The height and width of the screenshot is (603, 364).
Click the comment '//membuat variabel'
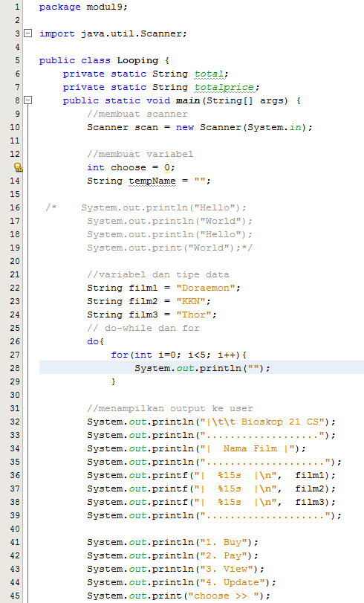tap(140, 154)
